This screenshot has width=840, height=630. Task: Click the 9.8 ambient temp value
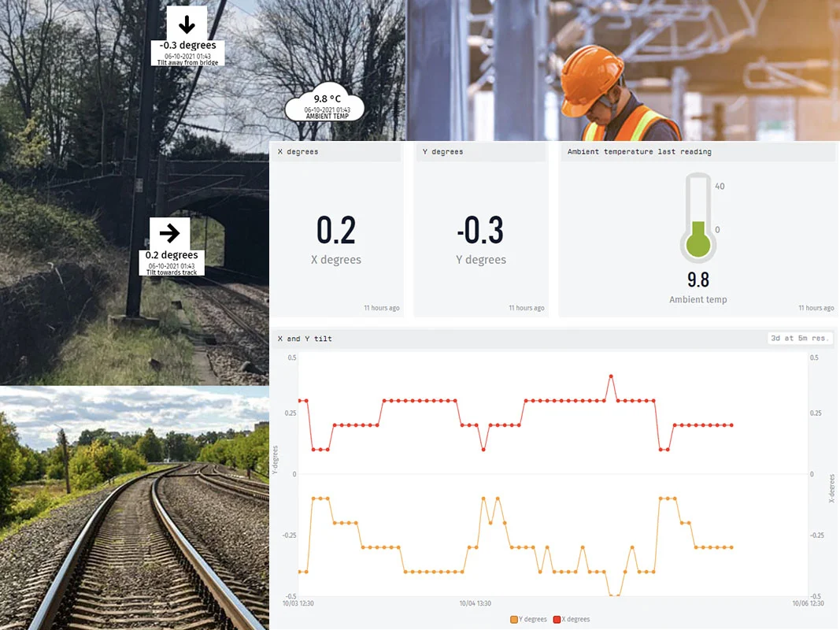(698, 280)
